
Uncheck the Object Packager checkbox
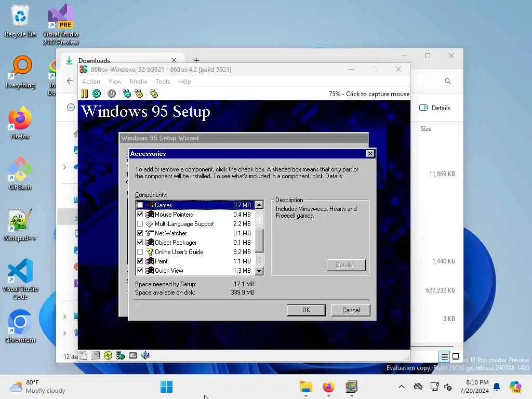click(x=140, y=243)
